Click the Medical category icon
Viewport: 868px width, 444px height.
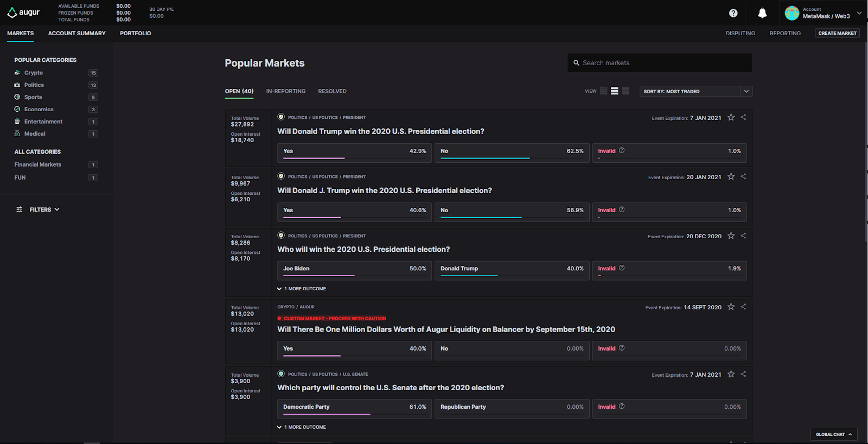click(17, 134)
